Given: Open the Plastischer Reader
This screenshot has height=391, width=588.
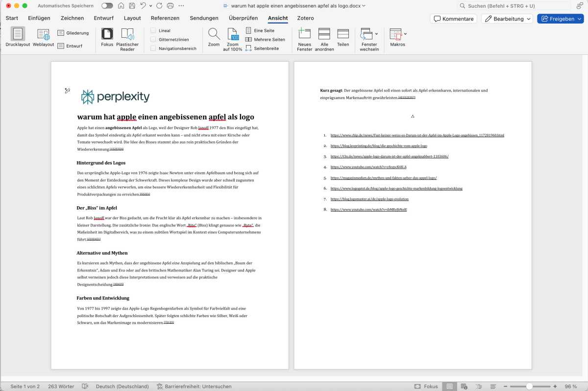Looking at the screenshot, I should (x=127, y=39).
